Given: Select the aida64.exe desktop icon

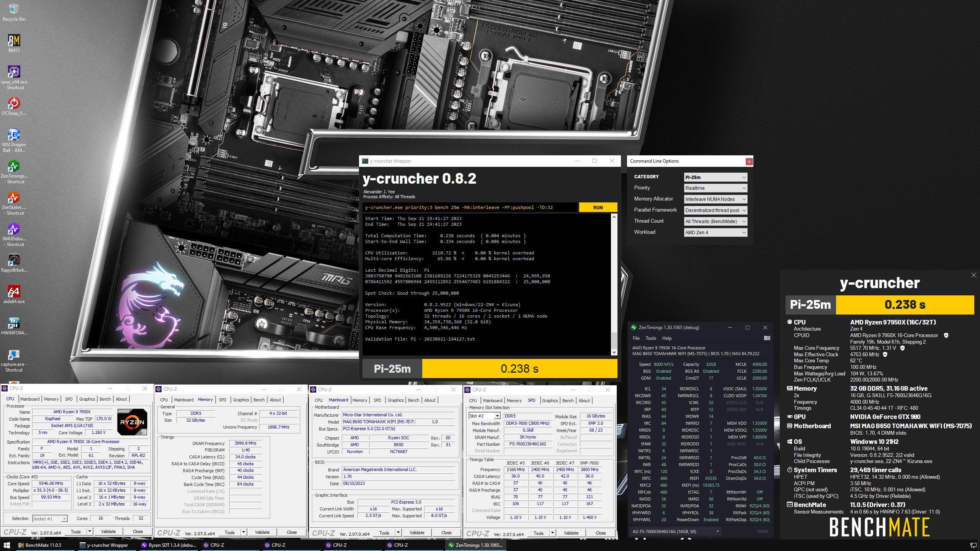Looking at the screenshot, I should pyautogui.click(x=14, y=295).
